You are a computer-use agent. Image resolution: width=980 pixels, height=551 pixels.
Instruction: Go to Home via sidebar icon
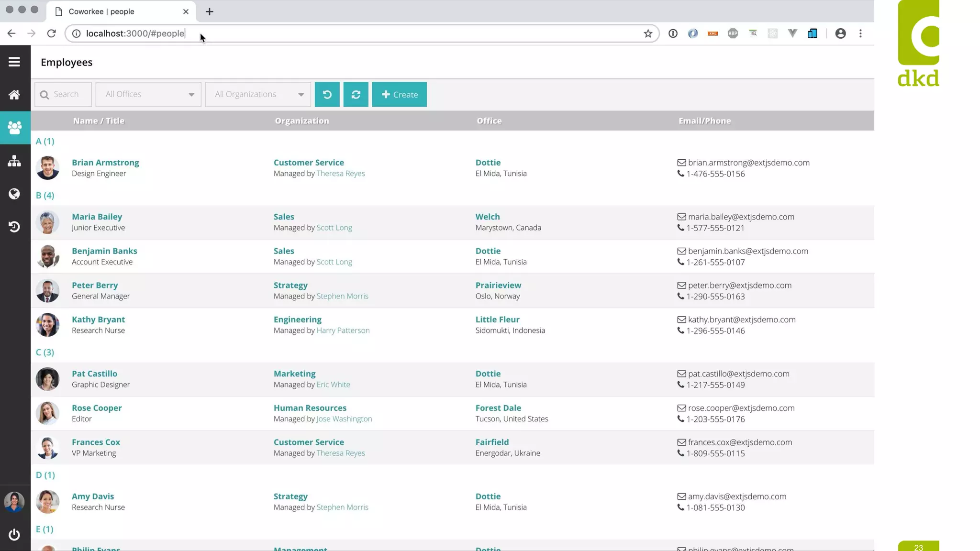[x=14, y=95]
